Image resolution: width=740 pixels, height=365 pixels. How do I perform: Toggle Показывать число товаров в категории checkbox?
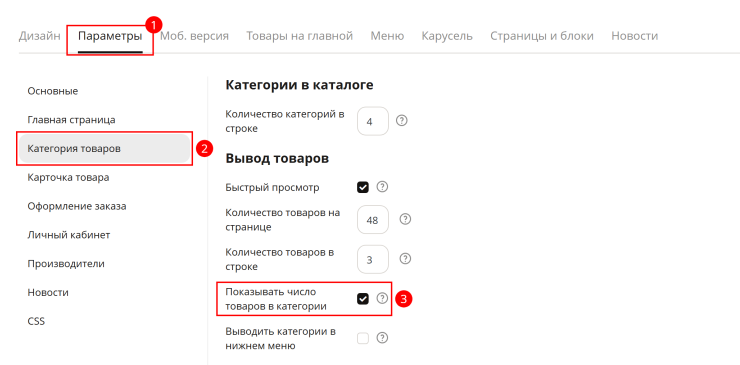[363, 299]
